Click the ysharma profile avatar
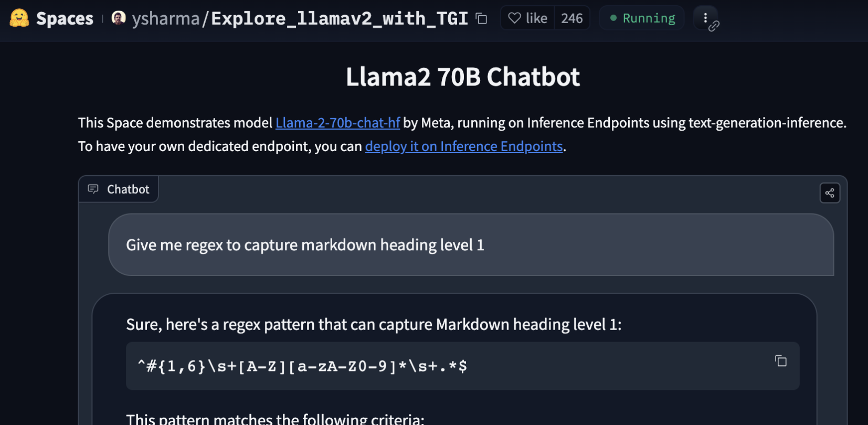 click(119, 18)
